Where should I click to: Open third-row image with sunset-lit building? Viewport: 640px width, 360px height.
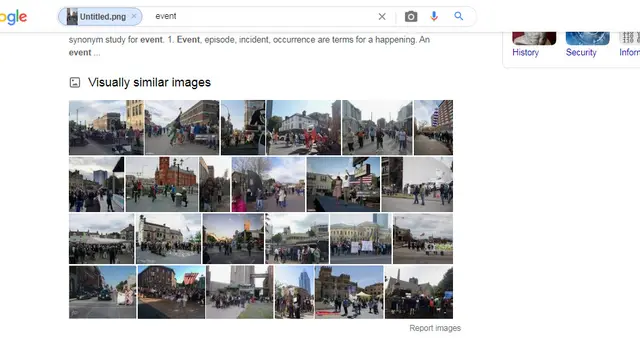233,238
